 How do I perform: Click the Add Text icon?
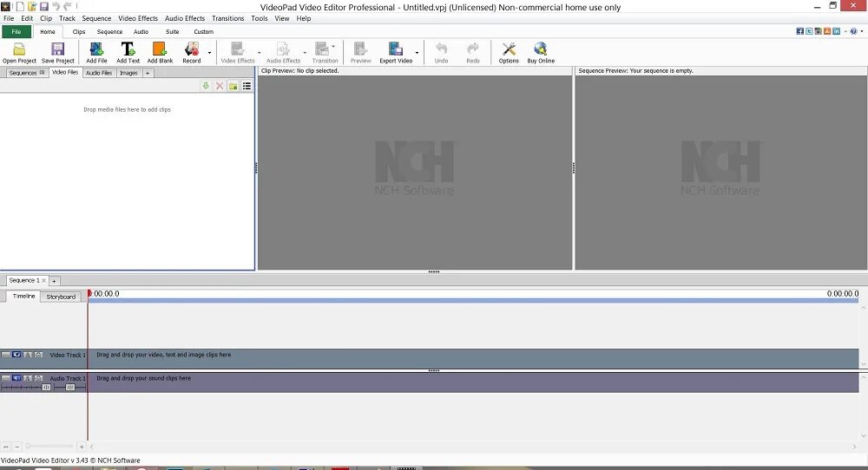click(128, 49)
